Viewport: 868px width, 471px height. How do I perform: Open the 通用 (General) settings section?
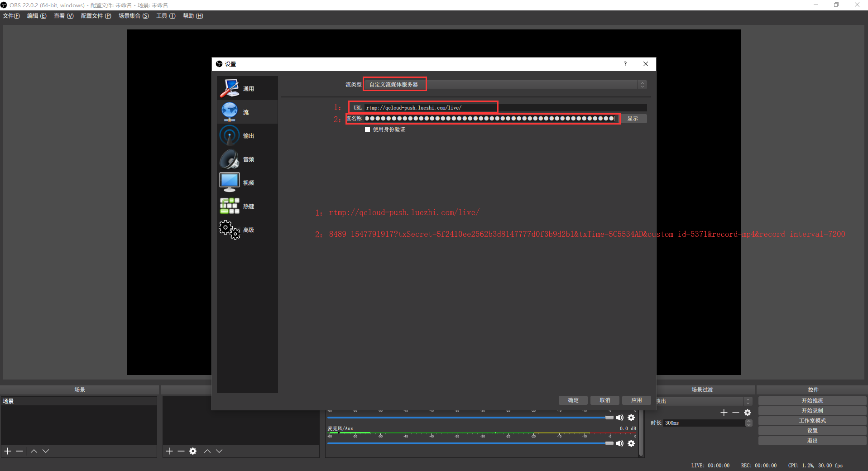coord(247,88)
